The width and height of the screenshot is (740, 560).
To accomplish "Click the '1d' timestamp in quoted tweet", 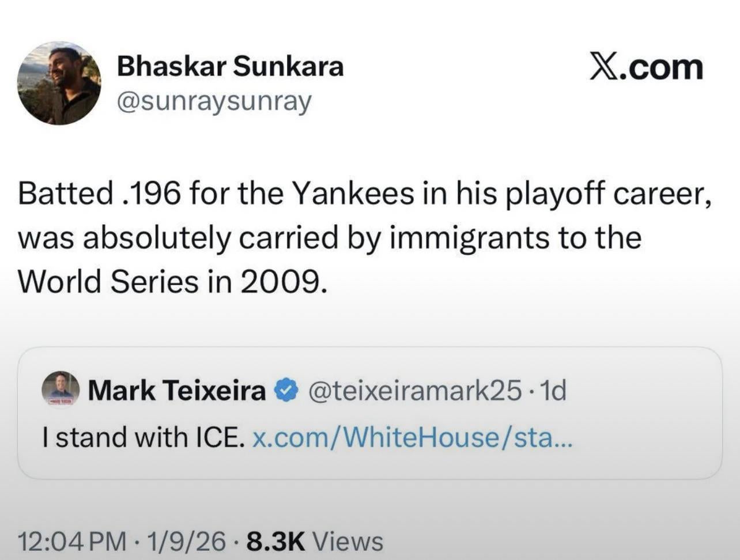I will pos(554,391).
